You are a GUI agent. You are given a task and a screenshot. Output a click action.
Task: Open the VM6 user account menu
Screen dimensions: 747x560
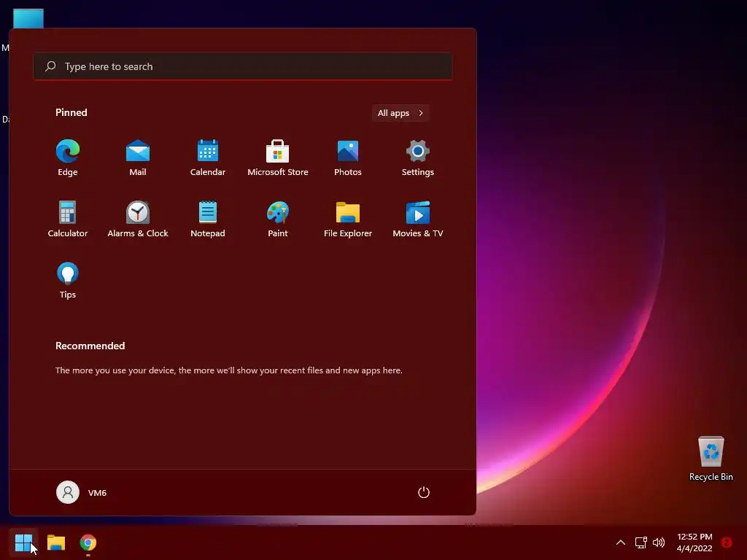click(x=82, y=492)
